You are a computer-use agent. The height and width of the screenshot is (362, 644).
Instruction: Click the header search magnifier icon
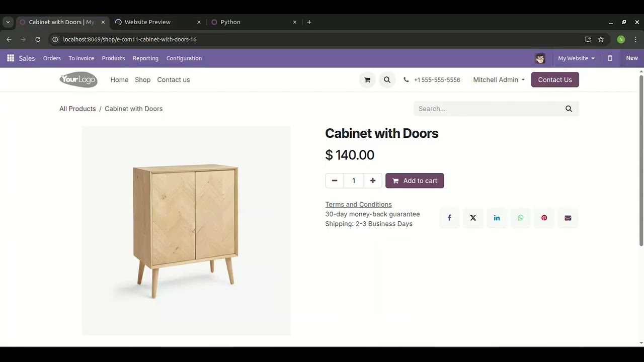(387, 80)
